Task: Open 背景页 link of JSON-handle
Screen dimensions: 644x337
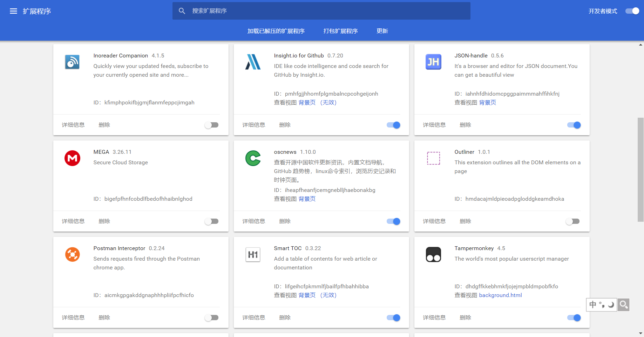Action: click(488, 103)
